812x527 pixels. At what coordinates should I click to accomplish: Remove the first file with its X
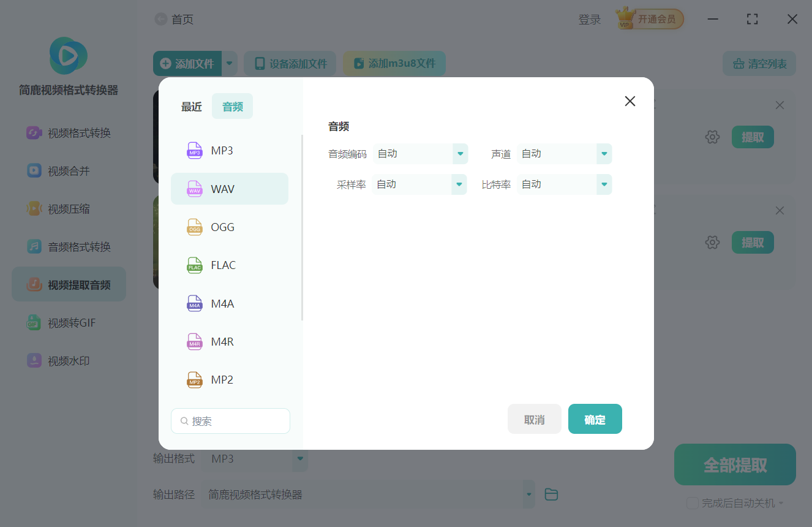tap(780, 105)
